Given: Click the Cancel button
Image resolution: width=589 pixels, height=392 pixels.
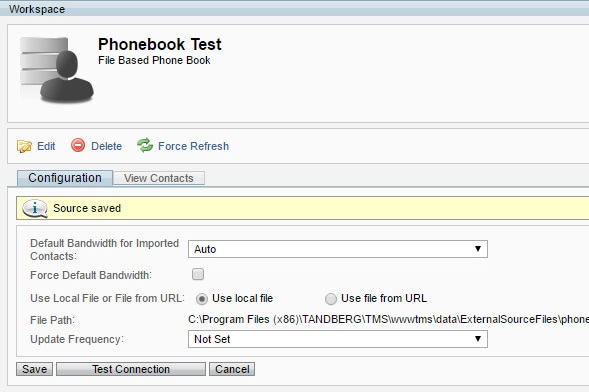Looking at the screenshot, I should pos(232,369).
